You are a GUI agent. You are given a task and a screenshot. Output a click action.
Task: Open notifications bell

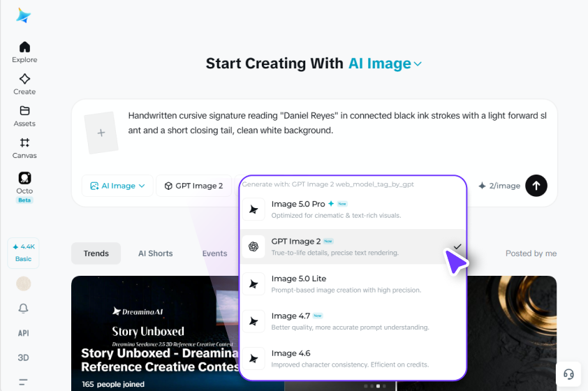(23, 308)
